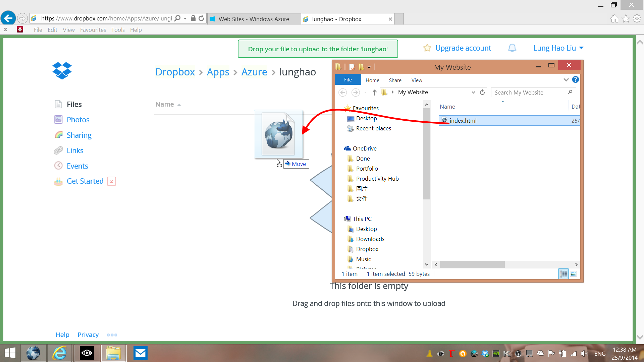Open the Get Started link

click(x=85, y=181)
